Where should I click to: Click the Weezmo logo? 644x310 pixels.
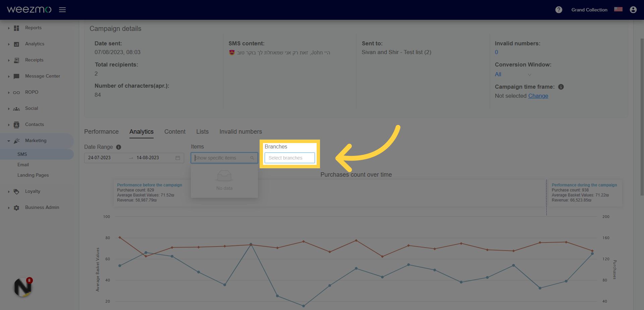29,9
